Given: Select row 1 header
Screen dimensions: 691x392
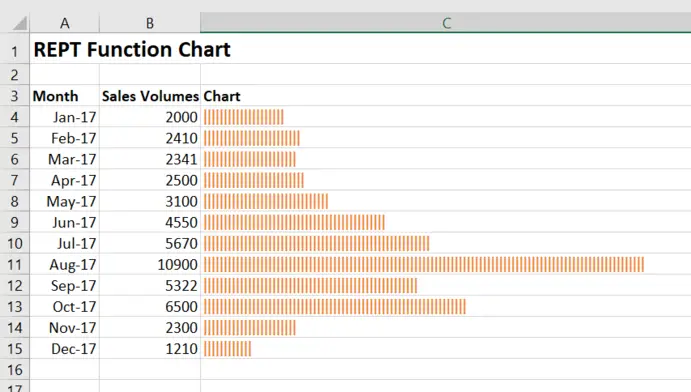Looking at the screenshot, I should (15, 49).
